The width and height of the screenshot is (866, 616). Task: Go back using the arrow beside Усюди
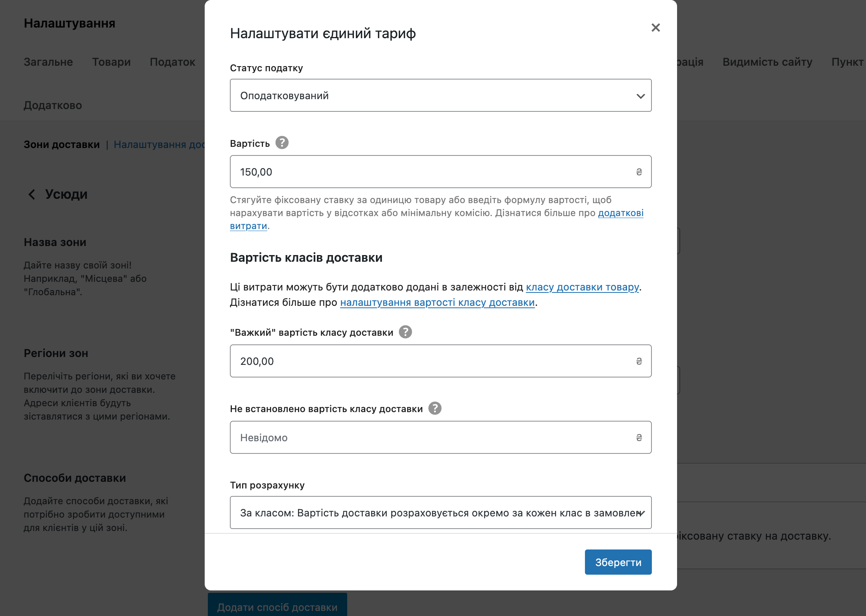31,194
